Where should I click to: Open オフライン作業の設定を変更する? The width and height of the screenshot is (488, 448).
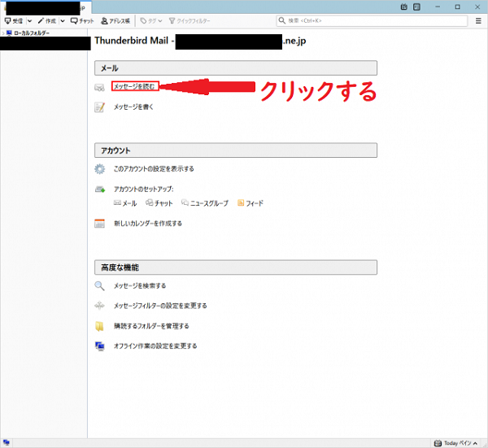point(155,346)
